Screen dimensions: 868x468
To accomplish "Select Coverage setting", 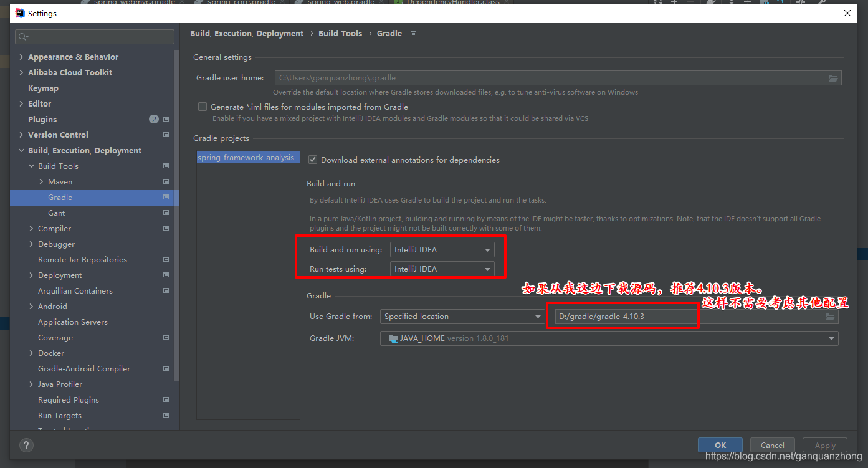I will tap(55, 337).
